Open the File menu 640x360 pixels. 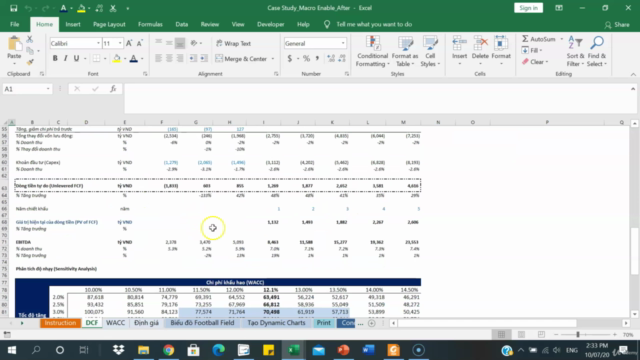coord(15,24)
